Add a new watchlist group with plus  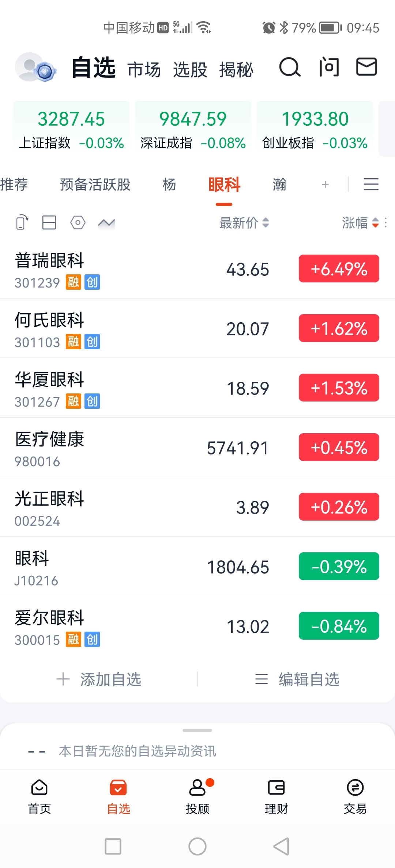pos(325,184)
